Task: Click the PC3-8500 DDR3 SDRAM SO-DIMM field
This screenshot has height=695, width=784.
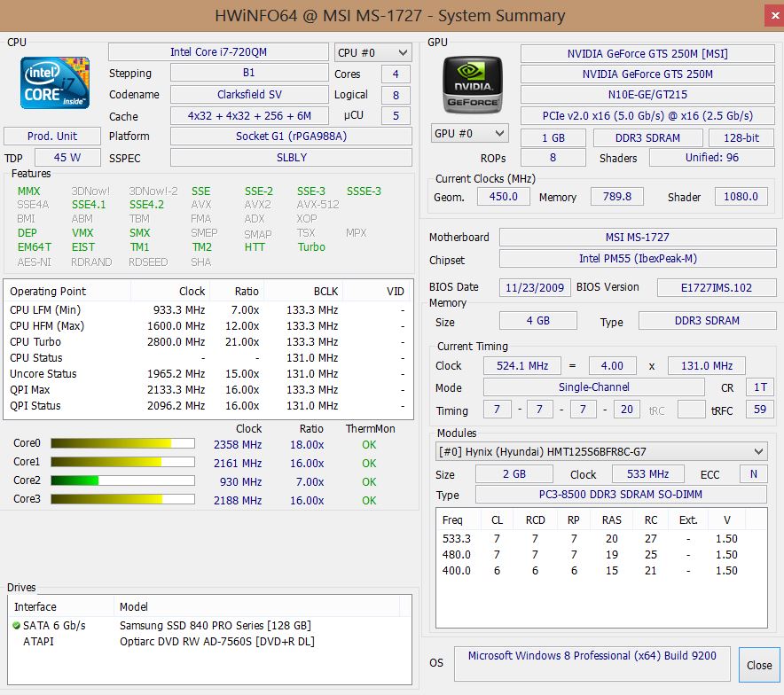Action: tap(621, 494)
